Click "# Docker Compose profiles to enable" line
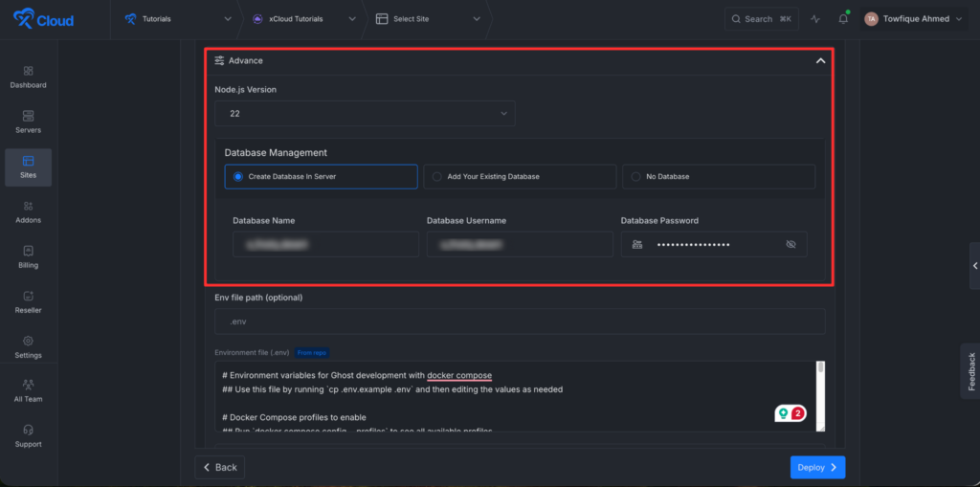The image size is (980, 487). click(294, 417)
